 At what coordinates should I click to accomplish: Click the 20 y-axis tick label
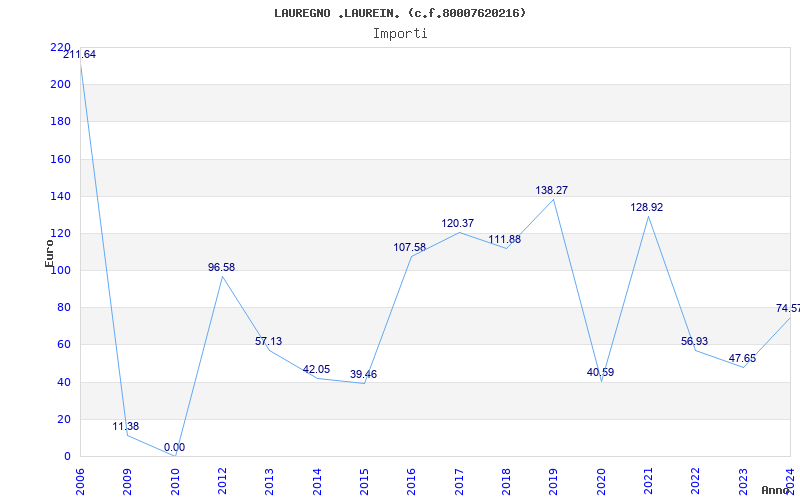coord(63,419)
